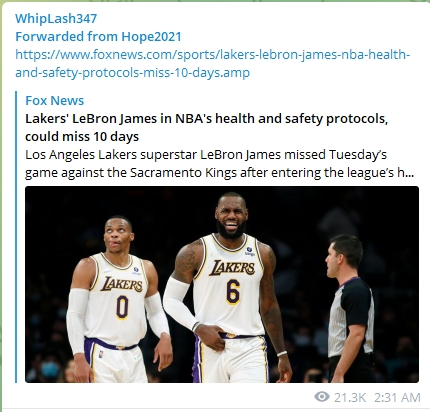Click the number 0 on the Lakers jersey
The width and height of the screenshot is (430, 412).
pyautogui.click(x=122, y=307)
